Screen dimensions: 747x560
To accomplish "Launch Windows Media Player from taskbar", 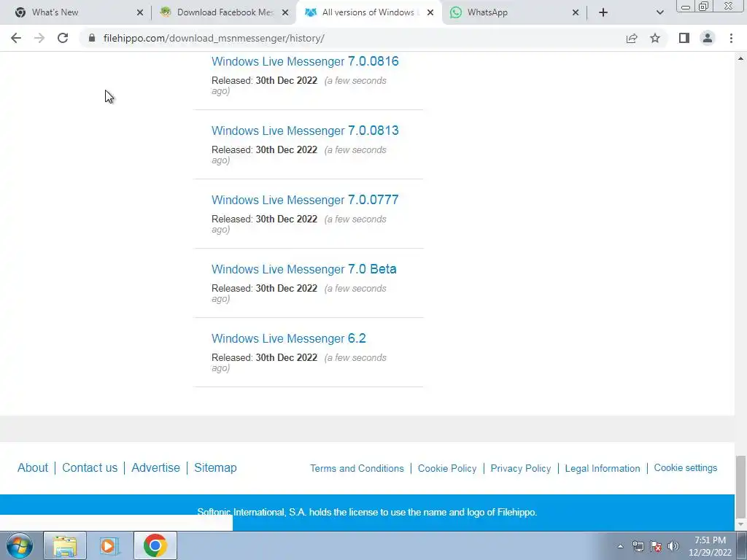I will pos(109,545).
